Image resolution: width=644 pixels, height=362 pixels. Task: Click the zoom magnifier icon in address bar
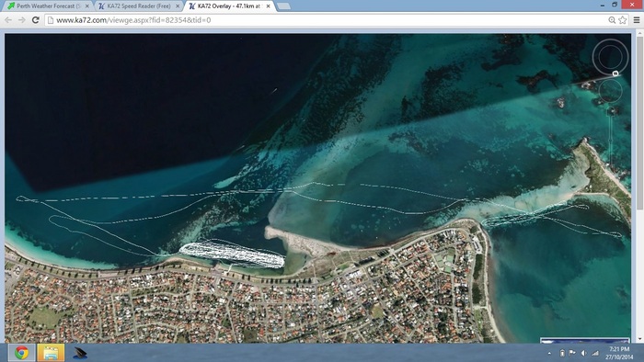pyautogui.click(x=612, y=20)
